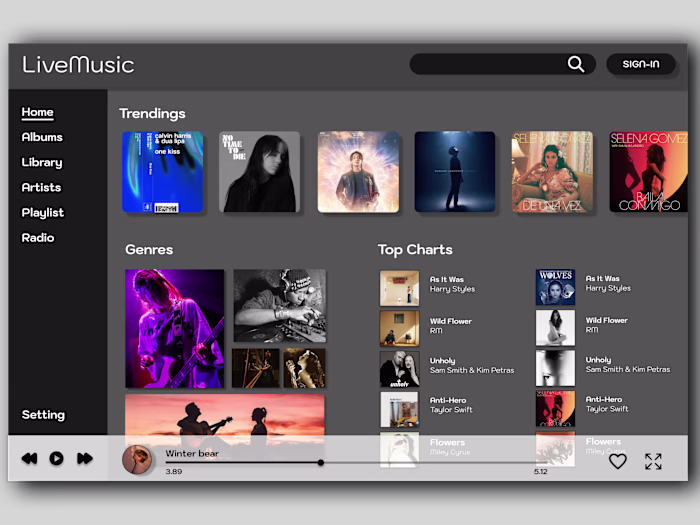Open the No Time To Die cover

259,172
